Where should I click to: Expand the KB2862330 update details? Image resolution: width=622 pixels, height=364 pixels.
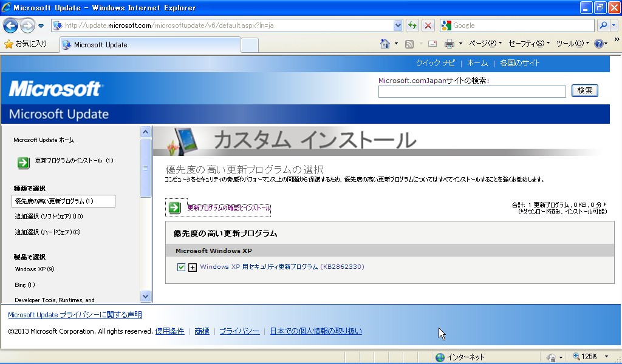click(193, 267)
